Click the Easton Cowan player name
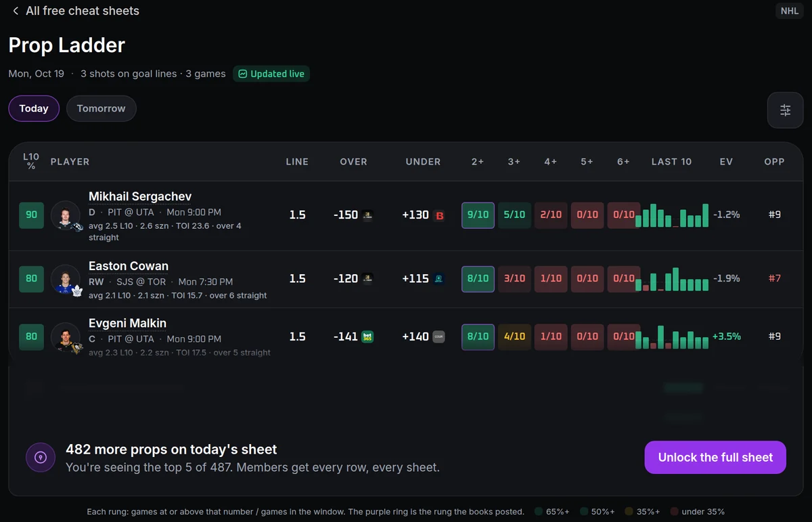812x522 pixels. point(129,266)
